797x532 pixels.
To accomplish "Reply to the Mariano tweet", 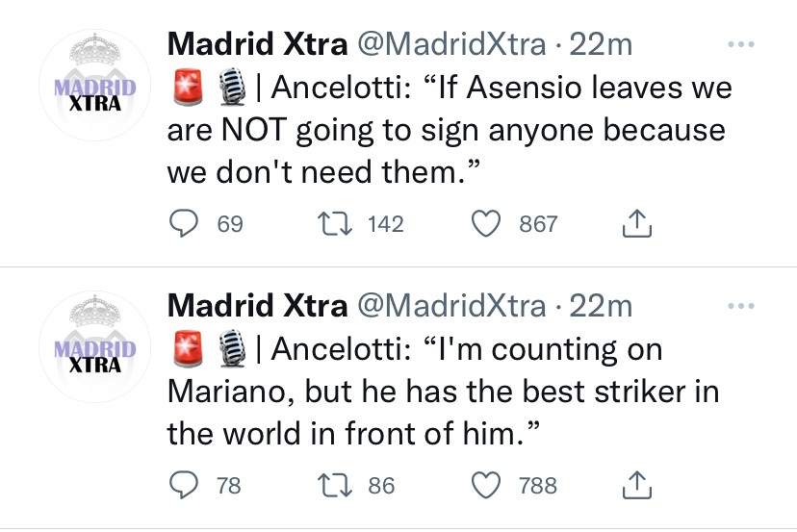I will 184,486.
